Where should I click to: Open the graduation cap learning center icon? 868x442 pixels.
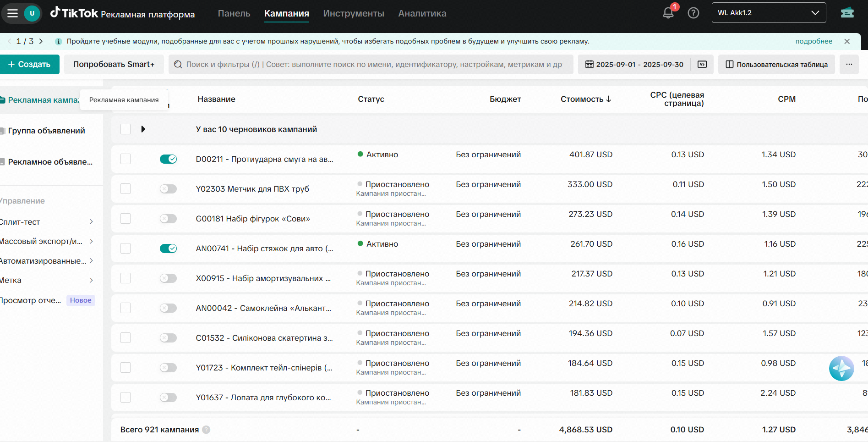[847, 13]
